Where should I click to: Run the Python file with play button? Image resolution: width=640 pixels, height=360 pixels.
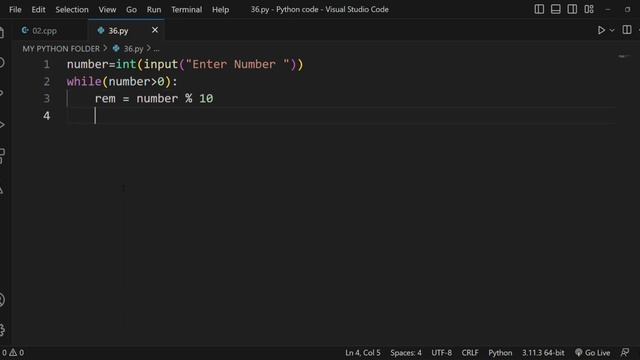click(601, 30)
